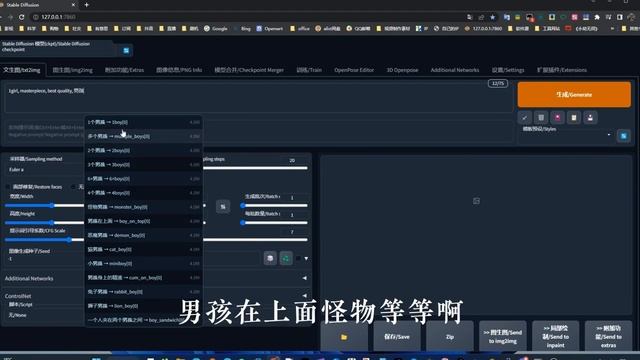Click the pink extra networks icon
Viewport: 640px width, 360px height.
click(x=558, y=118)
